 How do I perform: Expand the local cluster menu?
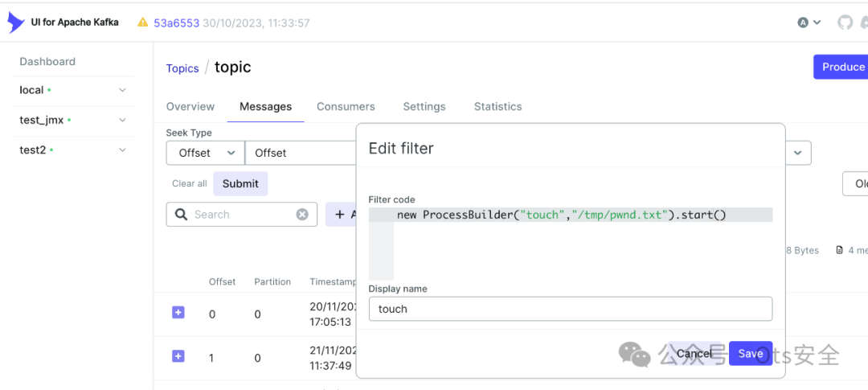click(x=122, y=90)
